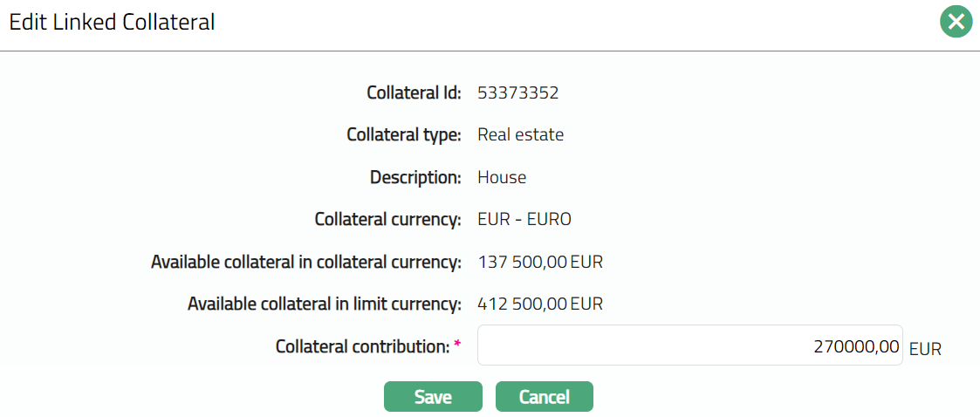Save the collateral contribution changes
Image resolution: width=980 pixels, height=417 pixels.
(x=433, y=397)
